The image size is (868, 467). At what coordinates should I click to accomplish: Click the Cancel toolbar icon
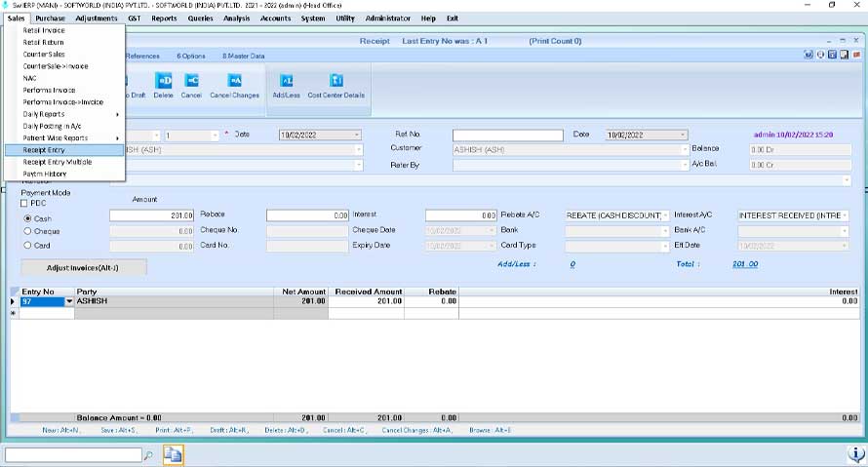(x=191, y=83)
